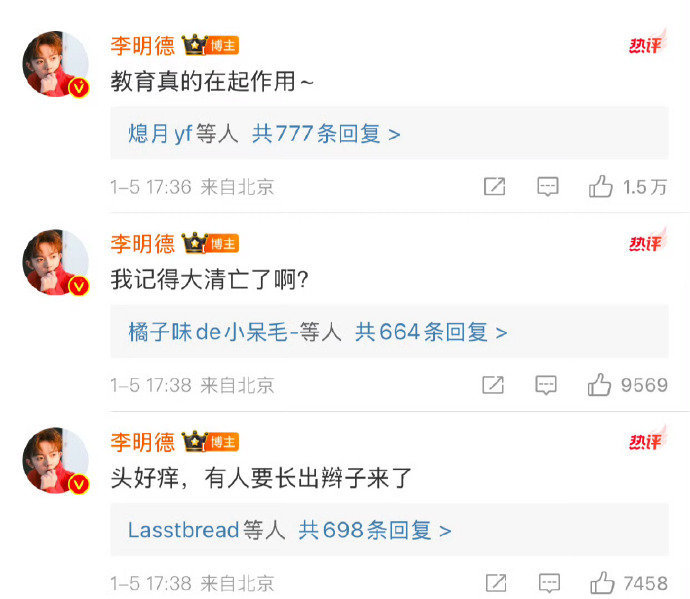Expand 共664条回复 thread

[431, 332]
